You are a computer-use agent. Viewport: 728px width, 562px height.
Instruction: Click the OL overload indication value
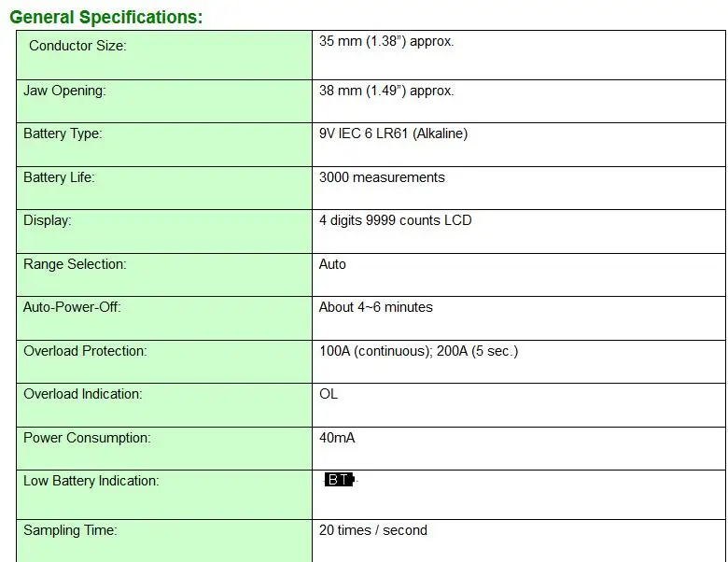(329, 394)
